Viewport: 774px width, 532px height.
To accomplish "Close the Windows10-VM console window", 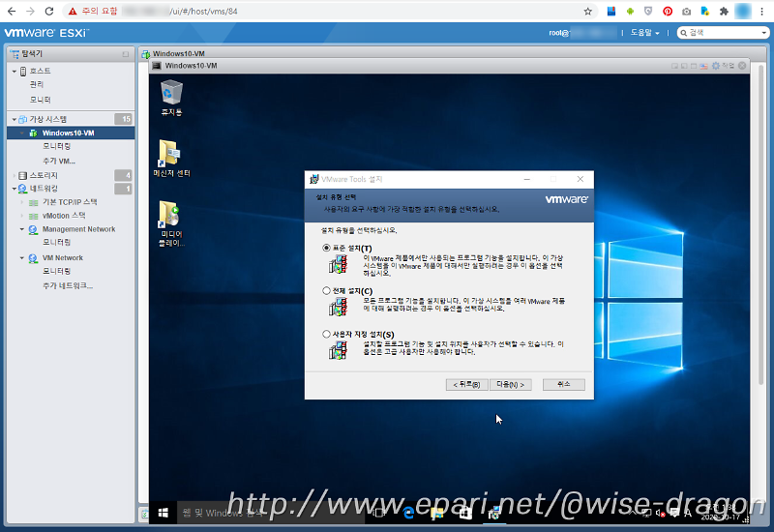I will pos(742,66).
